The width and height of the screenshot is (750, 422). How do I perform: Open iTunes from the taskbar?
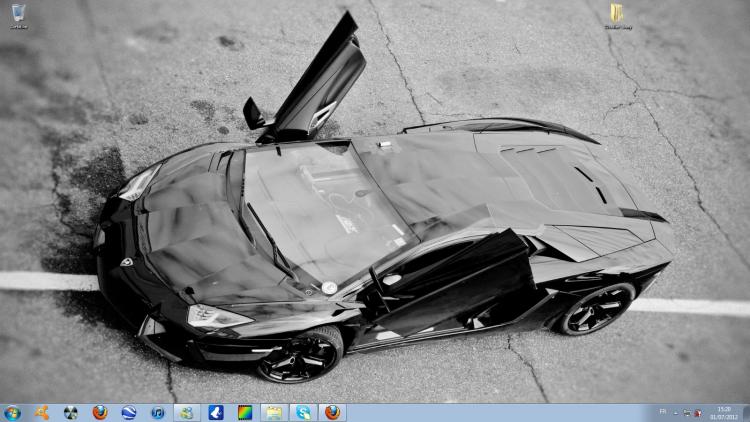click(x=157, y=412)
